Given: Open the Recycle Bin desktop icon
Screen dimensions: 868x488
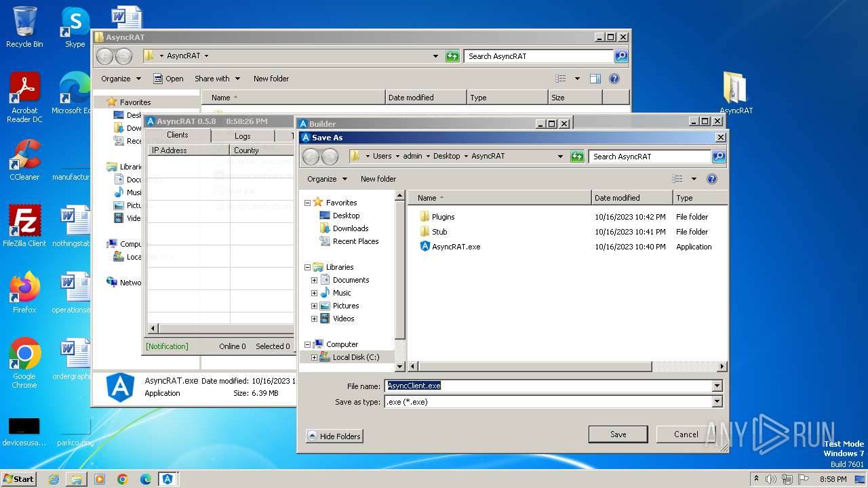Looking at the screenshot, I should point(24,27).
